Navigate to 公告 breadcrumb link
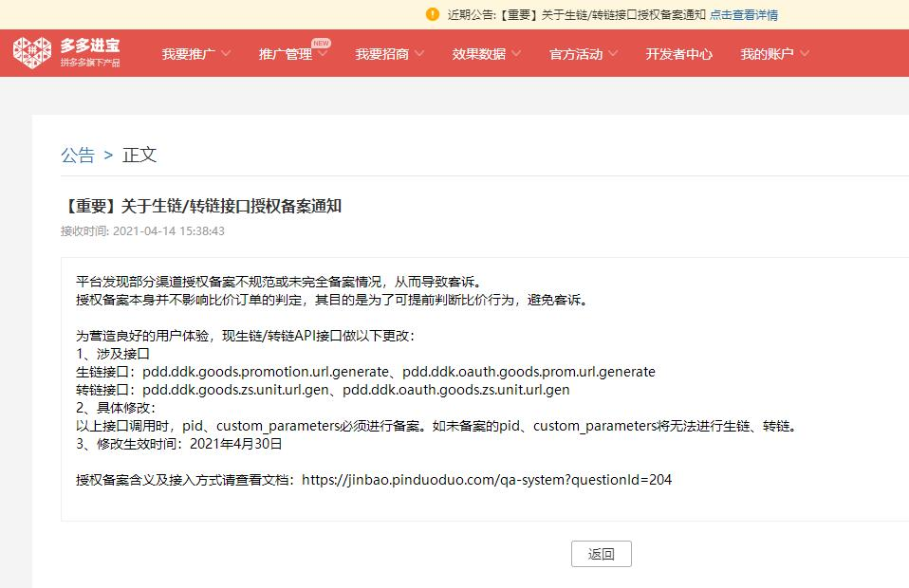Screen dimensions: 909x588 tap(78, 155)
